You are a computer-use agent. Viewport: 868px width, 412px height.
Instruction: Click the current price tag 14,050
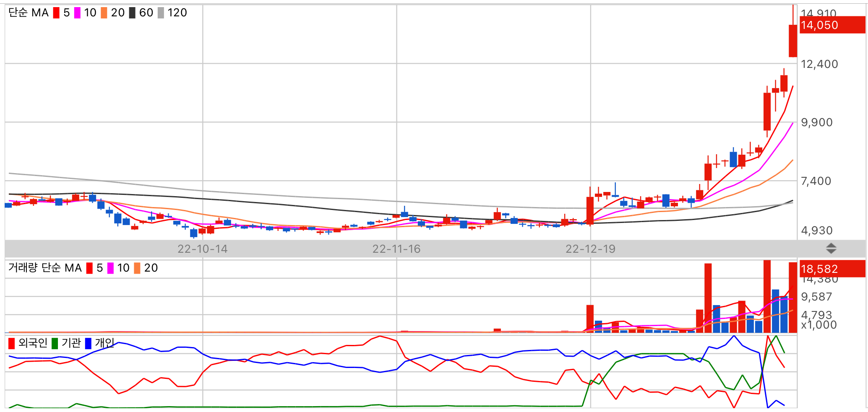832,25
